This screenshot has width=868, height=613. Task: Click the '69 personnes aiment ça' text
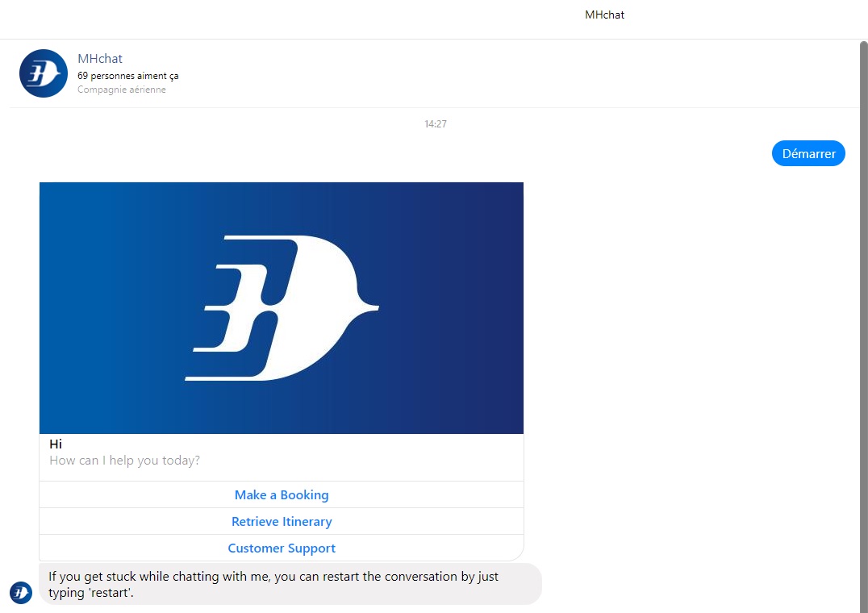(127, 76)
